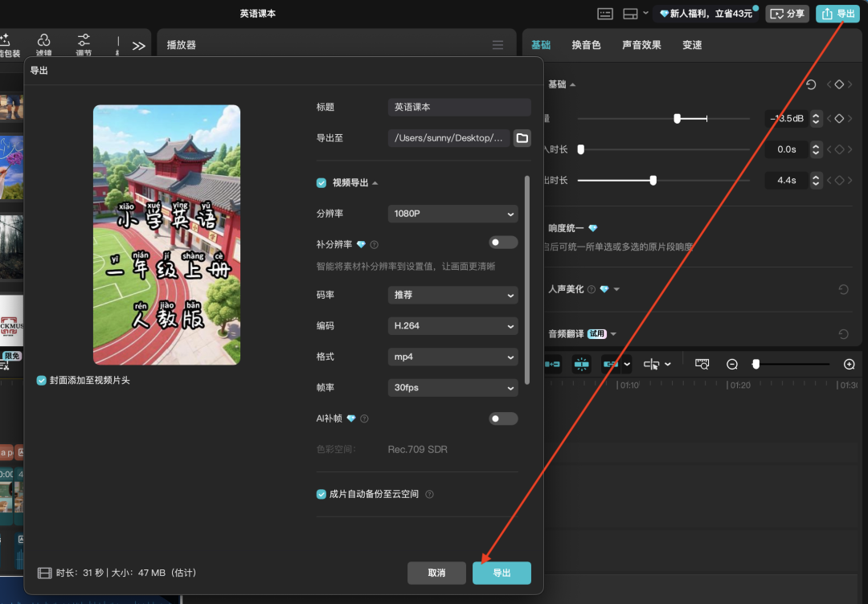Toggle the 补分辨率 switch off
The width and height of the screenshot is (868, 604).
(x=503, y=242)
